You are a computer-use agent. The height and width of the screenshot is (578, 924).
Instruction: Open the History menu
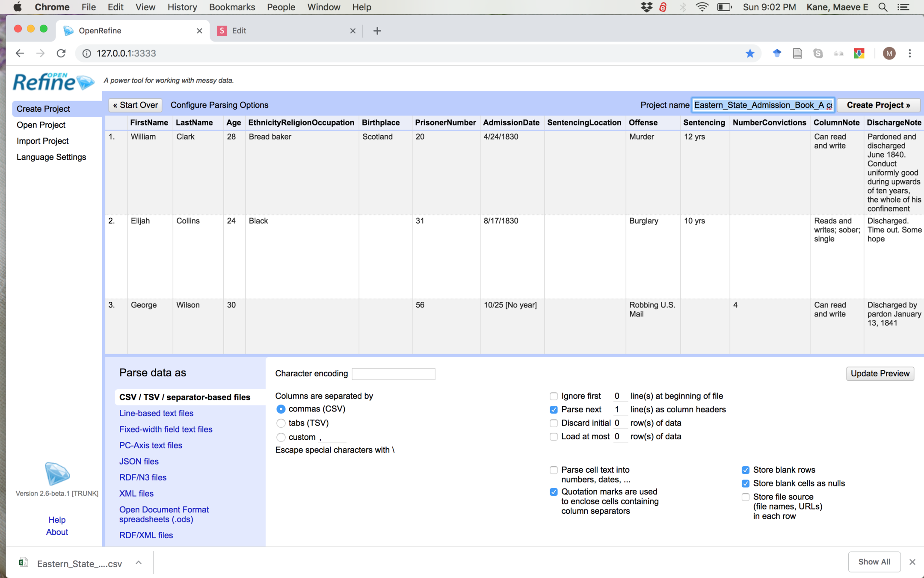[182, 7]
